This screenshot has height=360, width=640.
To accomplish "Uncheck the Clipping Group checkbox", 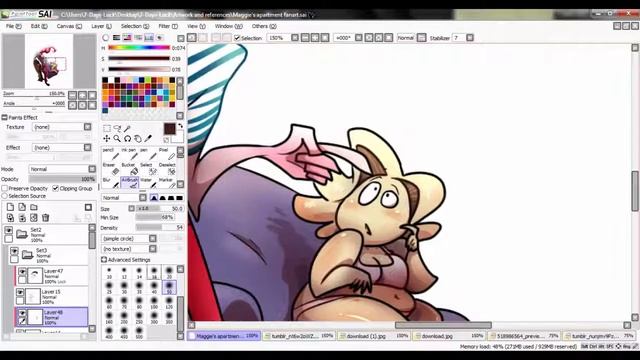I will coord(56,189).
